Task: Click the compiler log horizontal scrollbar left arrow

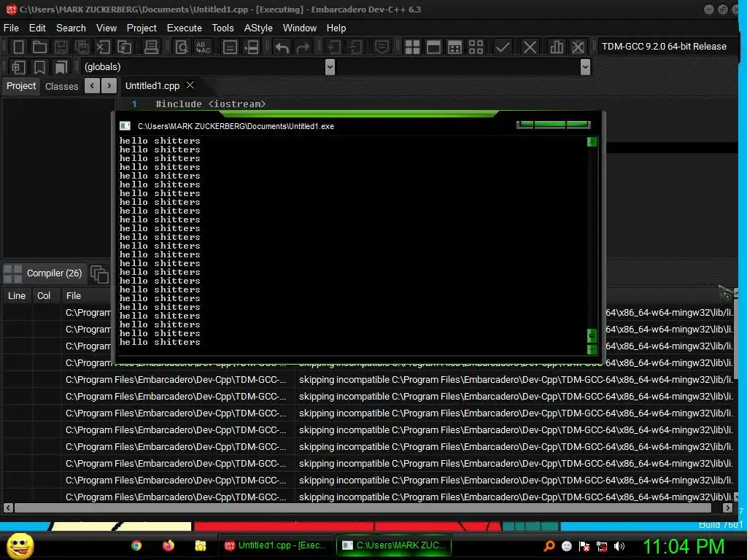Action: coord(8,508)
